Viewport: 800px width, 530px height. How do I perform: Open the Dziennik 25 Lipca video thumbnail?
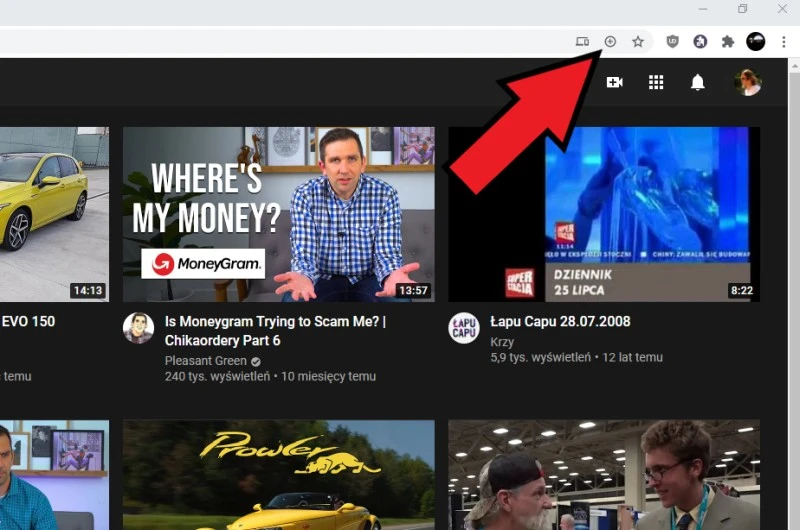604,214
